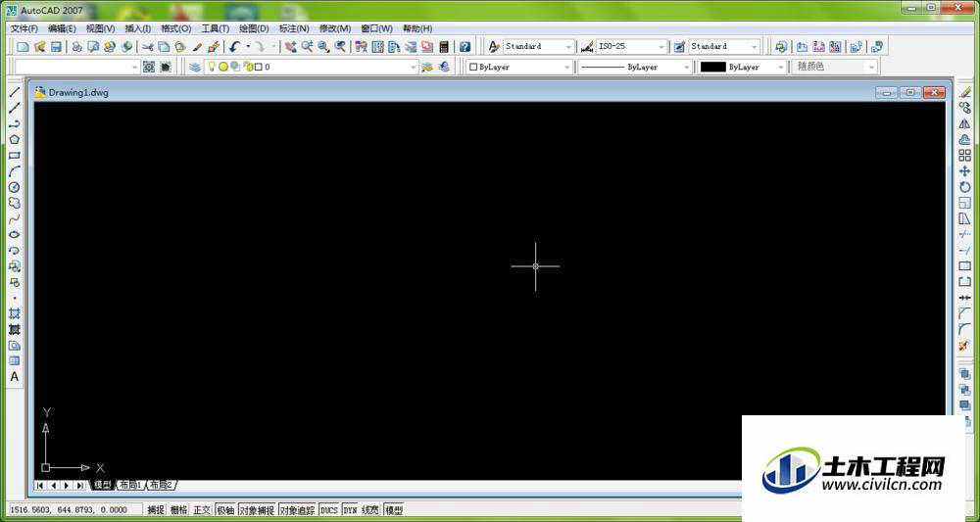Open the 视图(V) menu
Viewport: 980px width, 522px height.
[100, 28]
